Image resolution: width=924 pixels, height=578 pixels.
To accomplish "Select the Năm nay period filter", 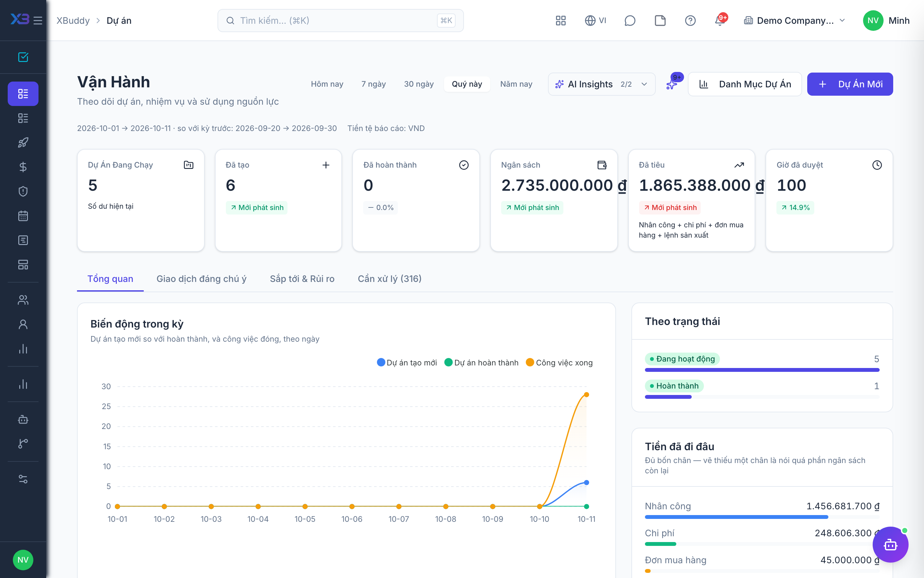I will point(516,84).
